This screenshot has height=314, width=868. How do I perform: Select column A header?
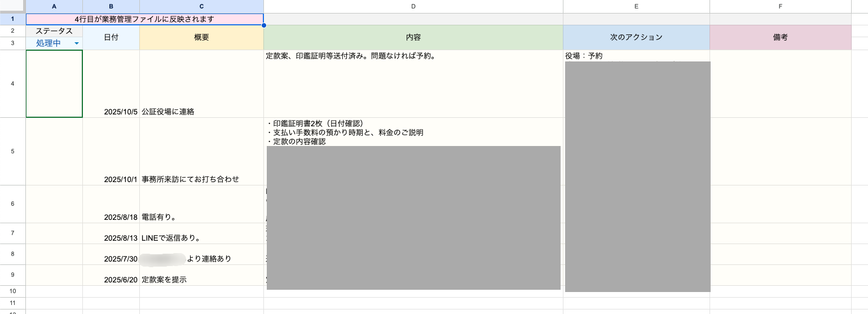coord(54,6)
